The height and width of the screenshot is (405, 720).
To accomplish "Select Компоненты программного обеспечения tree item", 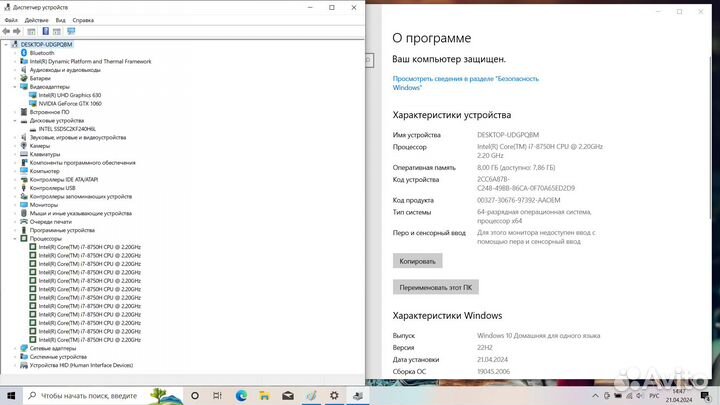I will (83, 163).
